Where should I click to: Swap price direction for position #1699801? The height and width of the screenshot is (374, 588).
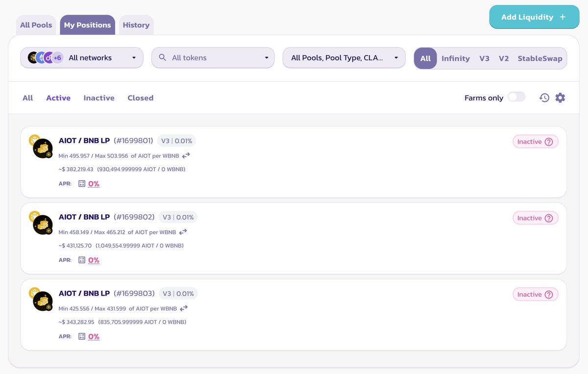point(186,156)
